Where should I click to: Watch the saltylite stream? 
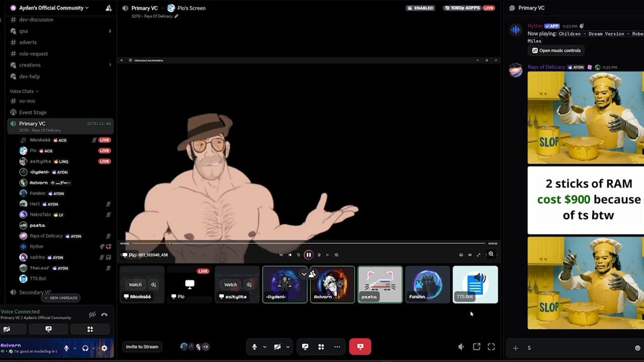coord(230,285)
